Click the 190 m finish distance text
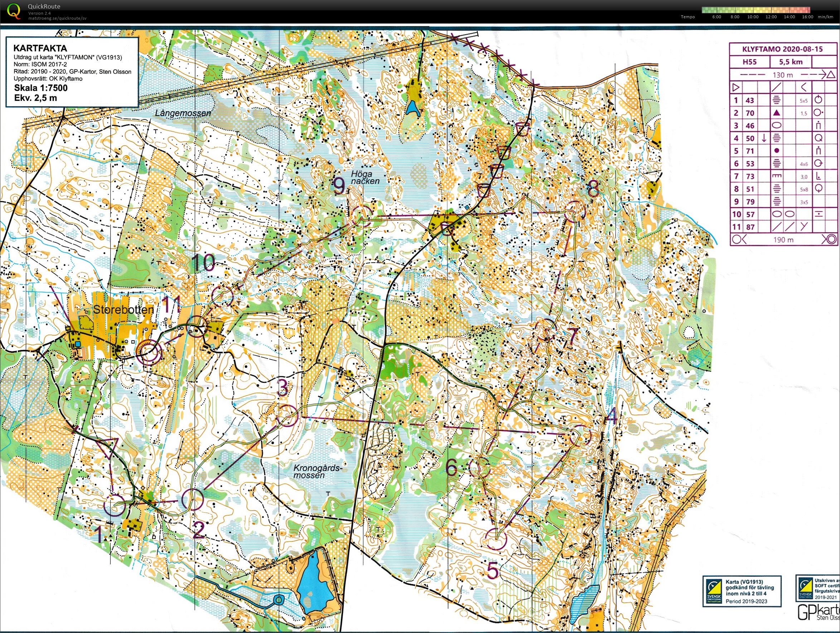Screen dimensions: 840x633 click(x=783, y=239)
